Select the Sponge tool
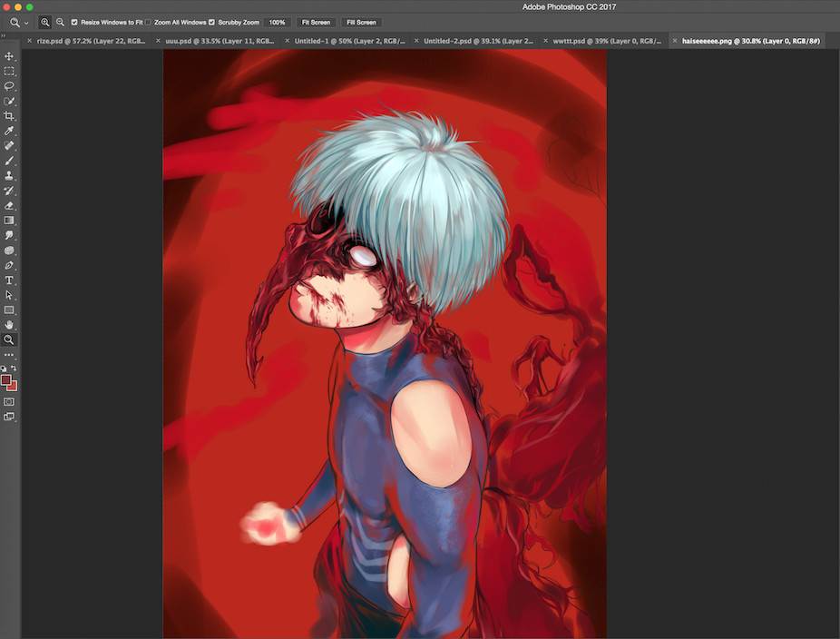The image size is (840, 639). (9, 251)
